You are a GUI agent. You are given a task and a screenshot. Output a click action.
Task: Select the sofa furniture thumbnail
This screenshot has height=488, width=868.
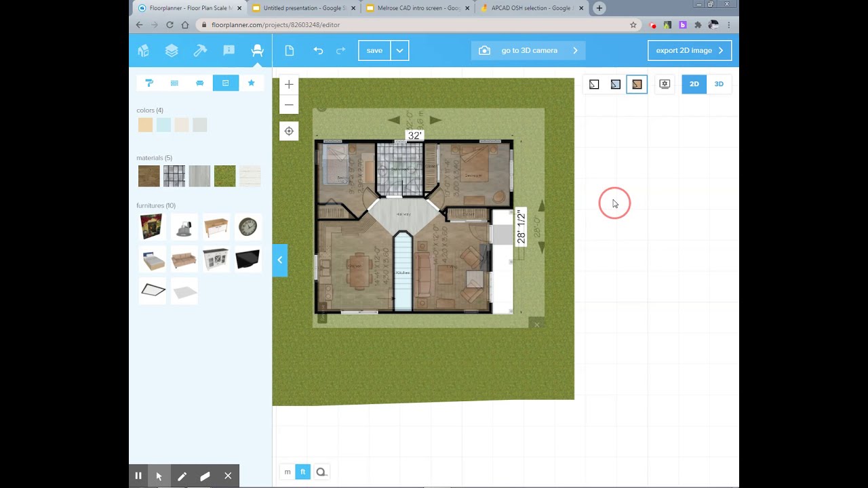(x=184, y=260)
